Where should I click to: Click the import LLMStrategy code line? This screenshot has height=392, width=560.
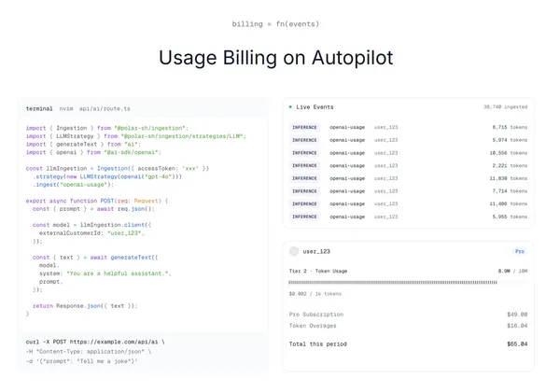point(136,136)
